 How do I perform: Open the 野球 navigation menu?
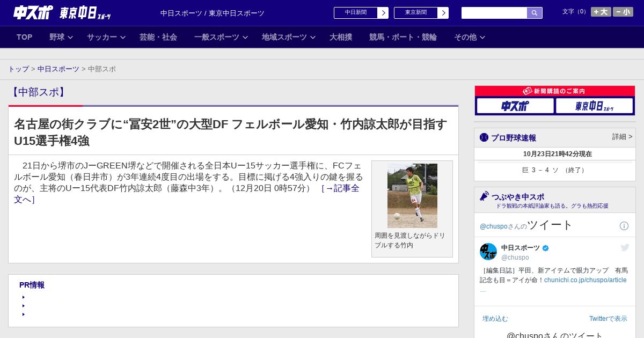57,37
